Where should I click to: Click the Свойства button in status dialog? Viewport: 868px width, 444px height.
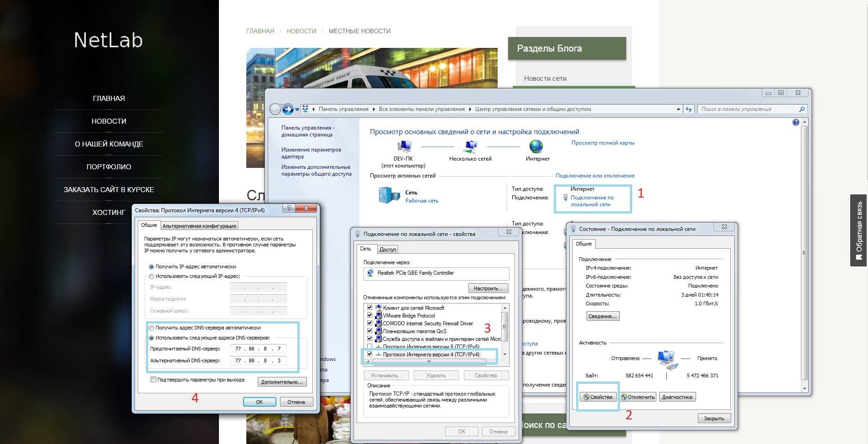coord(598,397)
